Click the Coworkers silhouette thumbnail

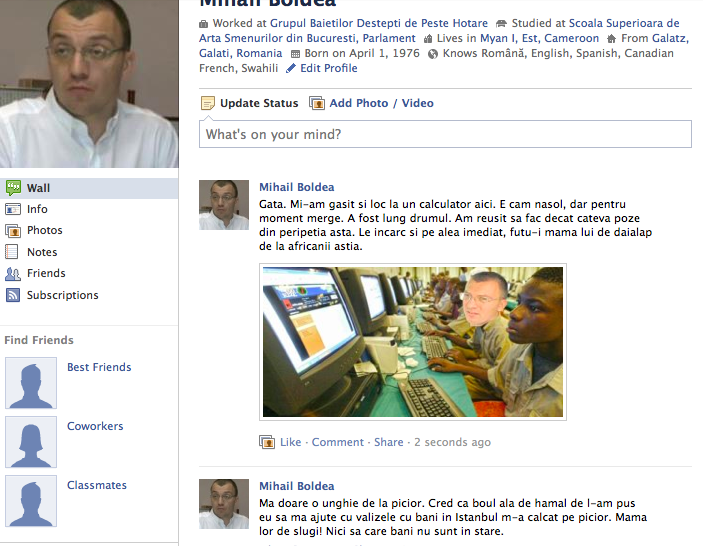[x=31, y=442]
